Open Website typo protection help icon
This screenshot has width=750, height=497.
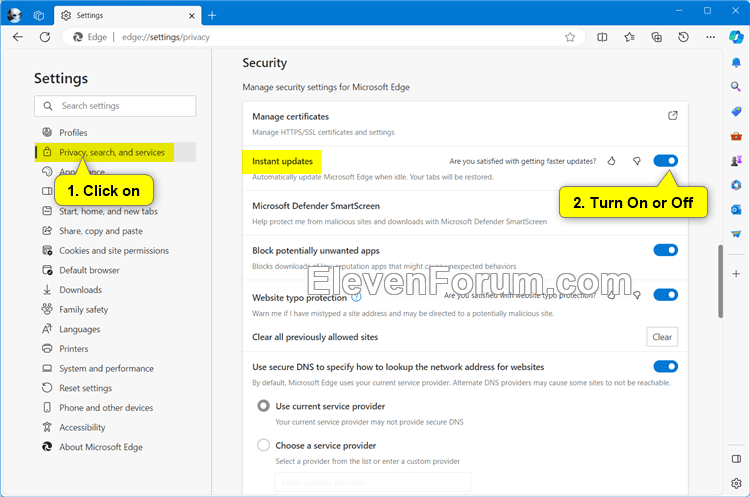356,297
